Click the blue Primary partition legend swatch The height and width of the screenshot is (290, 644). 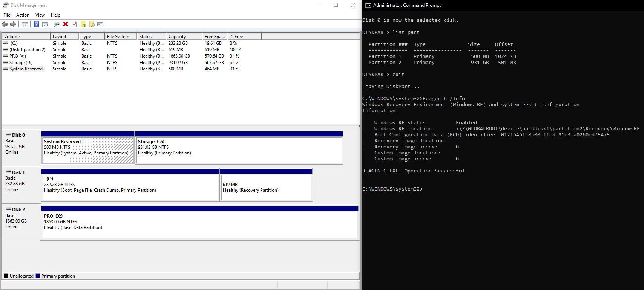click(38, 276)
